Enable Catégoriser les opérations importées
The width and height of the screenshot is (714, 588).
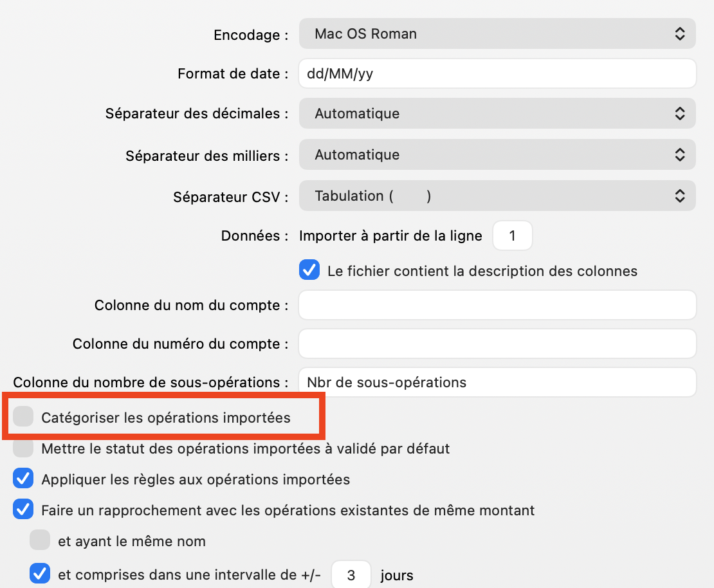[23, 416]
